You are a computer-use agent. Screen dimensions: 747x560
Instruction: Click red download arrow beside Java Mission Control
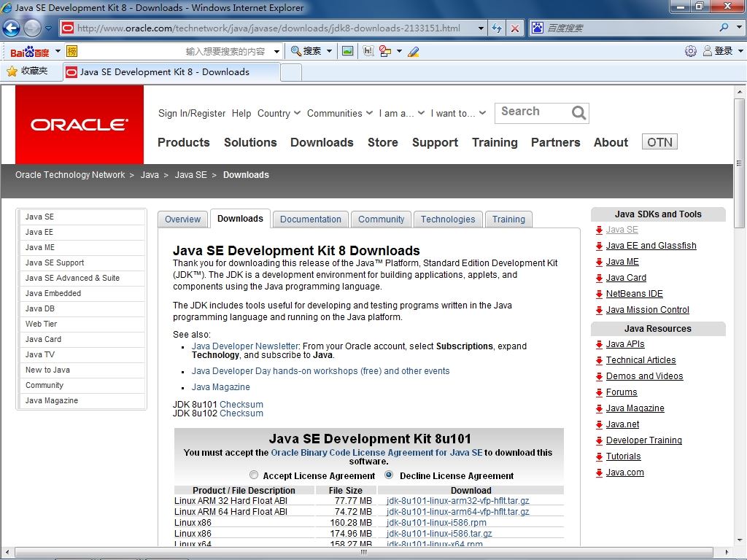tap(600, 311)
